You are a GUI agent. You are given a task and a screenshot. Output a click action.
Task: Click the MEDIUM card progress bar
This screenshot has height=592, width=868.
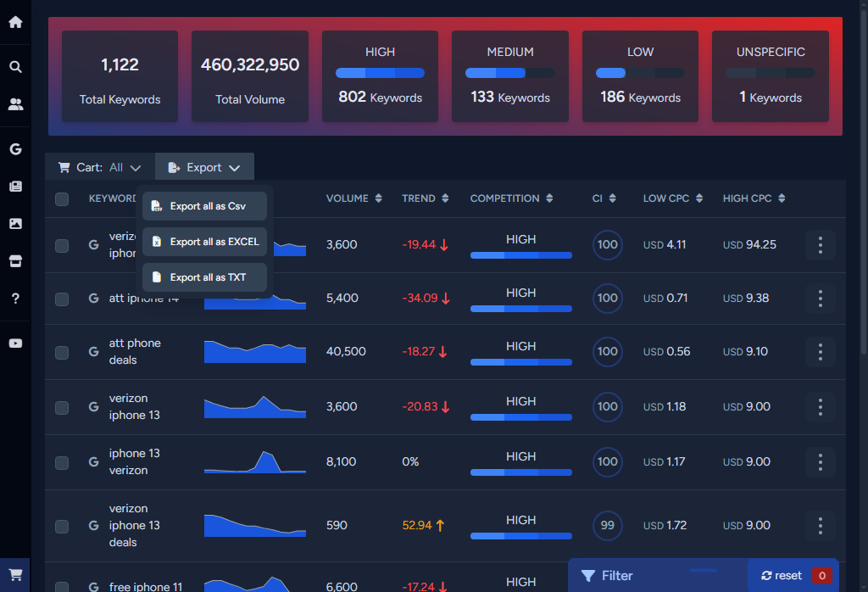pos(509,73)
